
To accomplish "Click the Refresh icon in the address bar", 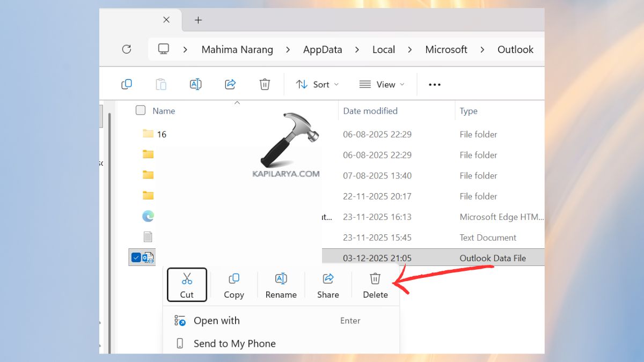I will (x=127, y=49).
